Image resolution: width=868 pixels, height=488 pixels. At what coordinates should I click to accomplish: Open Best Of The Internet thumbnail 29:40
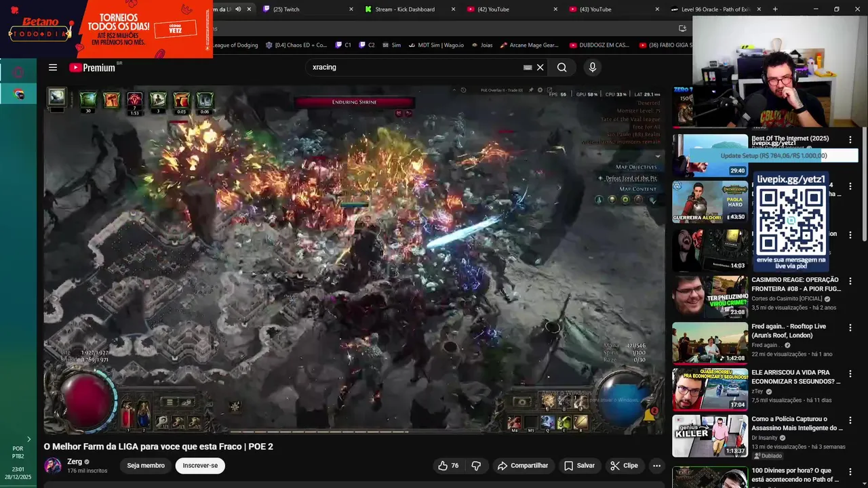pos(710,155)
